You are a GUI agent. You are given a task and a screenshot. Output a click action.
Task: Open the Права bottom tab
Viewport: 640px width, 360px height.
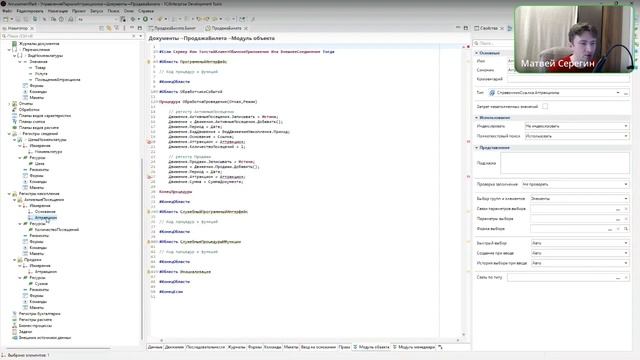coord(344,347)
